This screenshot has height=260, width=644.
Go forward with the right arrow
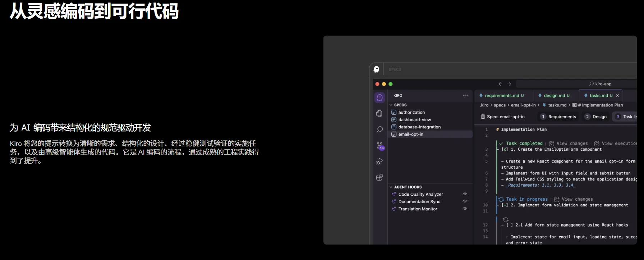click(509, 84)
